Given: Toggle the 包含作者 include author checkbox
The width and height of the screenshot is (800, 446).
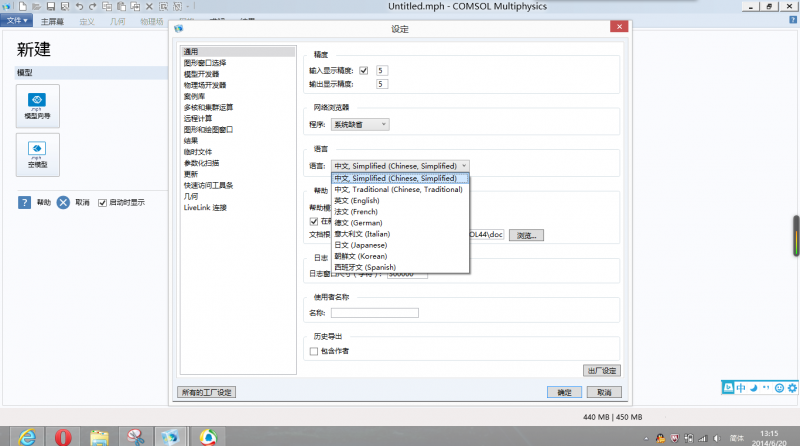Looking at the screenshot, I should tap(314, 351).
